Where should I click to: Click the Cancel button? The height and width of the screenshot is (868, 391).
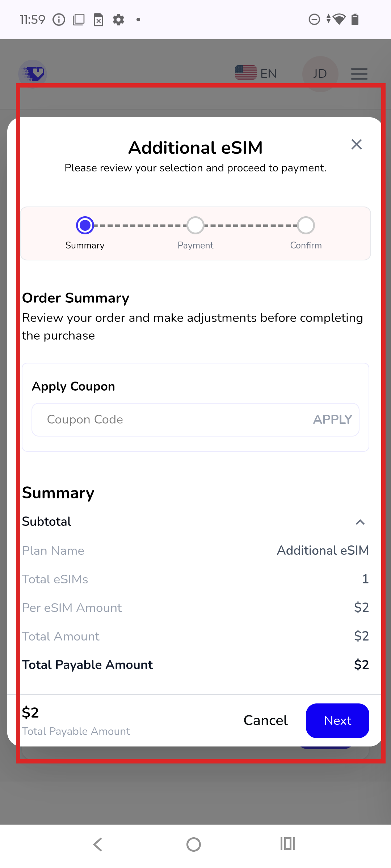coord(265,720)
